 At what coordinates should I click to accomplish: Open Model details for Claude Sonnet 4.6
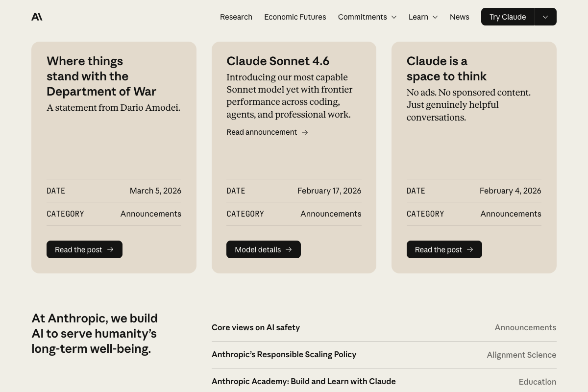(x=264, y=249)
